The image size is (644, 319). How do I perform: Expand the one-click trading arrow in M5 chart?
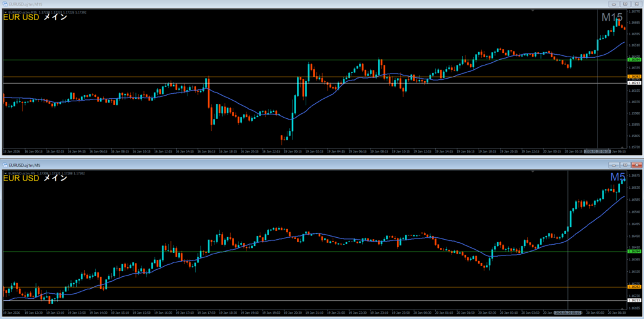pyautogui.click(x=5, y=172)
